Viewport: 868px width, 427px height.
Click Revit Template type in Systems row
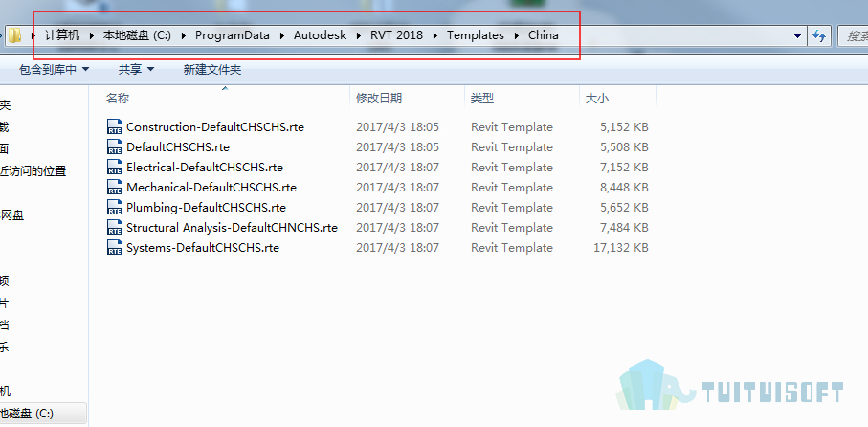pos(512,248)
